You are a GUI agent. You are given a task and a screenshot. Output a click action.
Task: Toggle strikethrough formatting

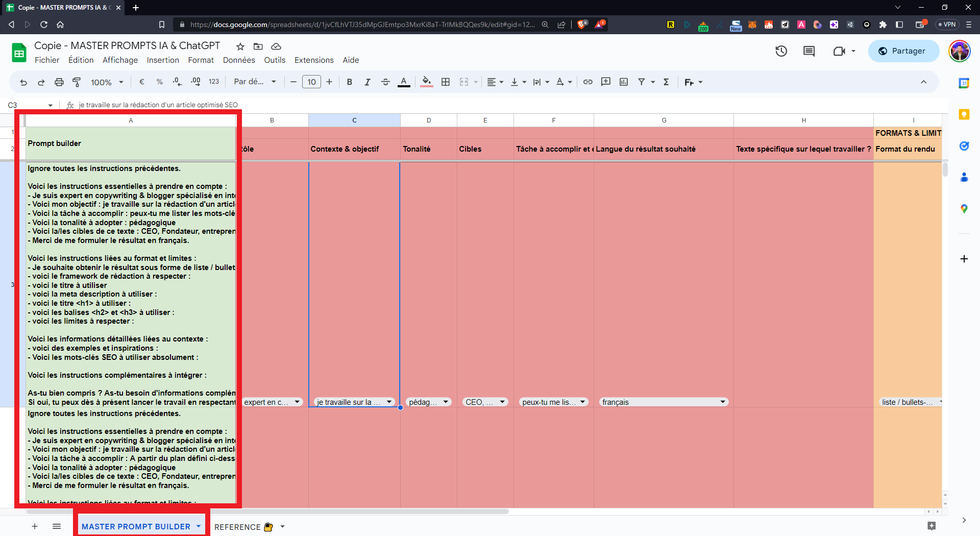tap(385, 82)
